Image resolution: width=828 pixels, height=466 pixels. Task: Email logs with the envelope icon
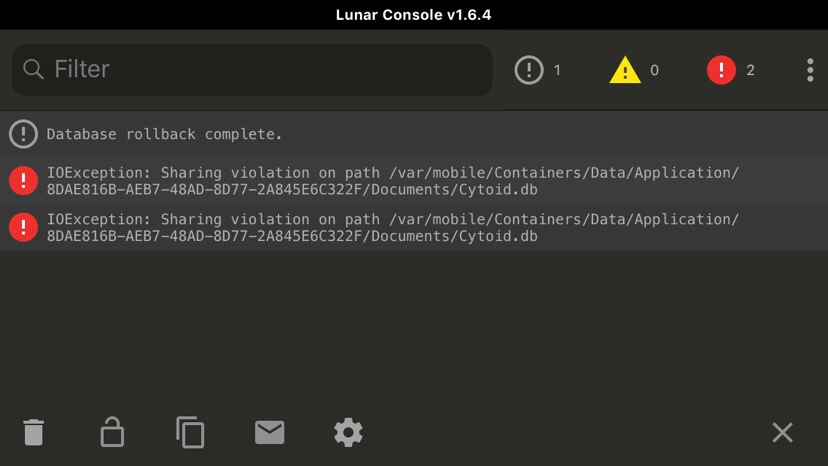(270, 432)
